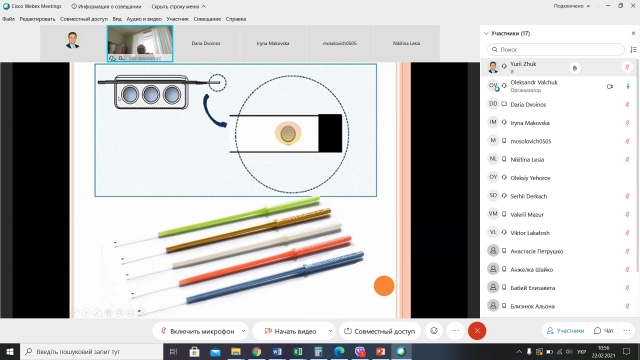Select the Daria Dvoinos video tile

206,43
